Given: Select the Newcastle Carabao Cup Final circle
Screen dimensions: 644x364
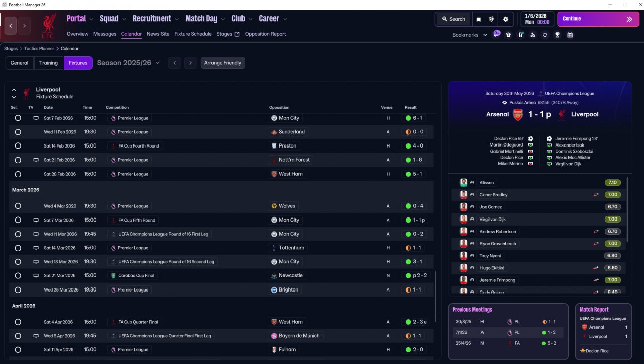Looking at the screenshot, I should (18, 276).
